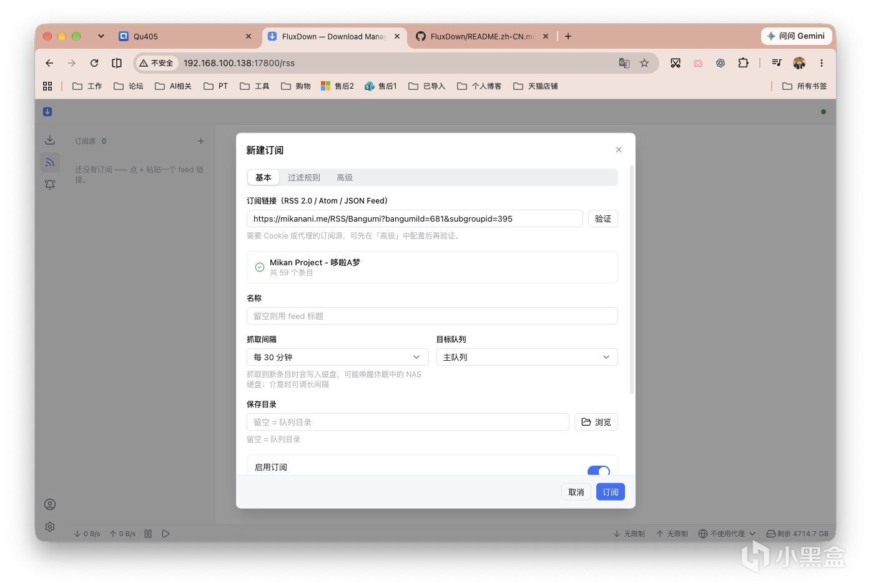871x588 pixels.
Task: Go back to the previous page
Action: (x=49, y=63)
